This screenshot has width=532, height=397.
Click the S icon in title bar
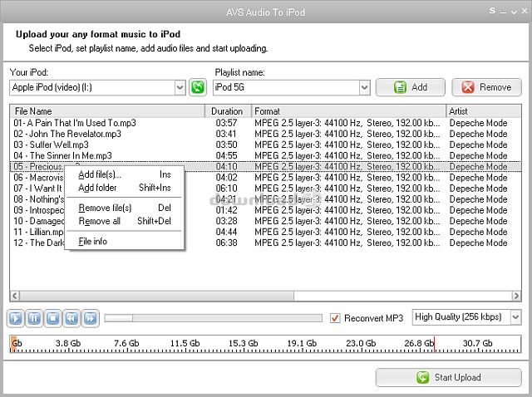(x=492, y=11)
